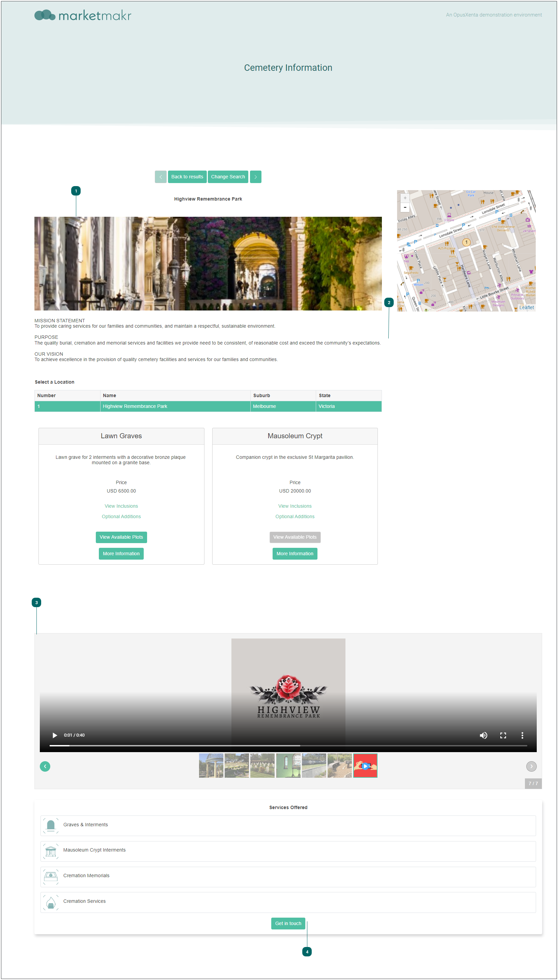Click the map marker numbered 1
This screenshot has height=980, width=558.
466,242
